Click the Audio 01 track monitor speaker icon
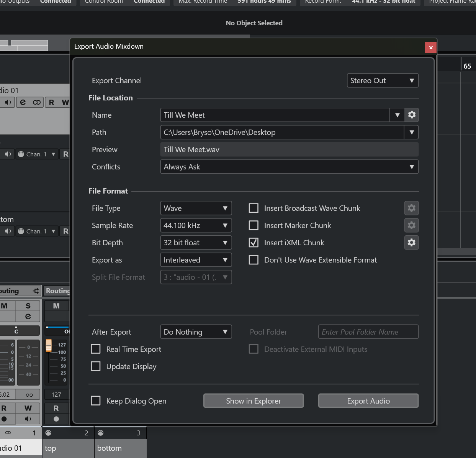The image size is (476, 458). [8, 102]
